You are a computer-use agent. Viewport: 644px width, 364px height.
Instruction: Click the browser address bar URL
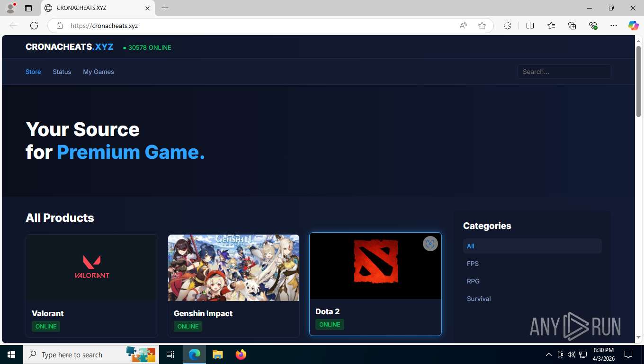[x=104, y=26]
